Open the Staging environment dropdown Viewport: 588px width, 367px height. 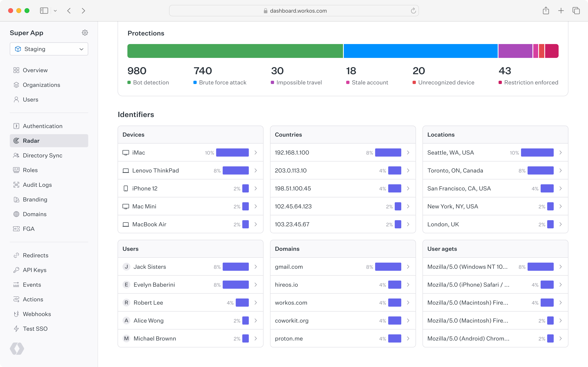pos(49,49)
